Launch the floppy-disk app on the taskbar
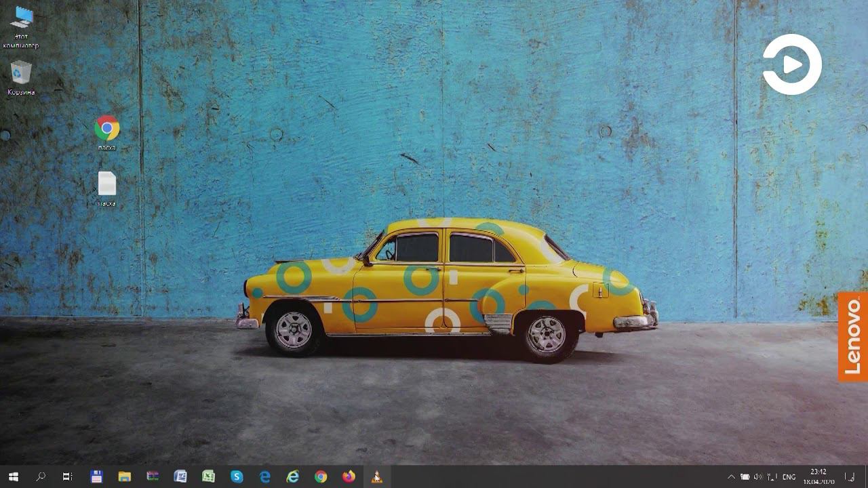The image size is (868, 488). coord(96,476)
